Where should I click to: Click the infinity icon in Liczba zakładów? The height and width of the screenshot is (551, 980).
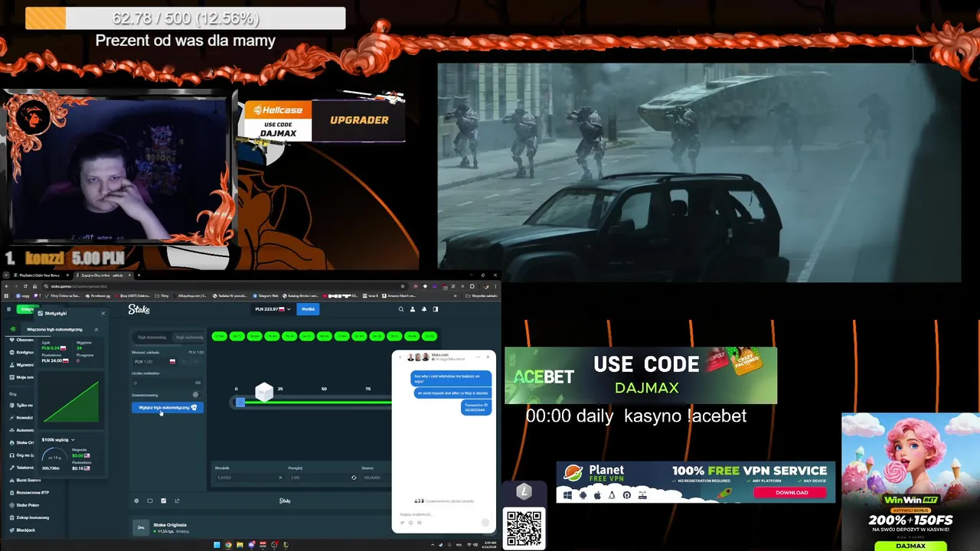tap(198, 383)
